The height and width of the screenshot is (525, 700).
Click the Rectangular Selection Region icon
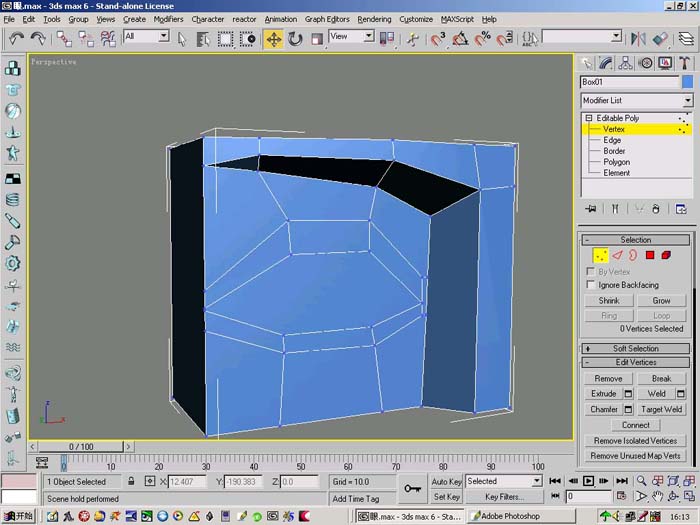[225, 39]
